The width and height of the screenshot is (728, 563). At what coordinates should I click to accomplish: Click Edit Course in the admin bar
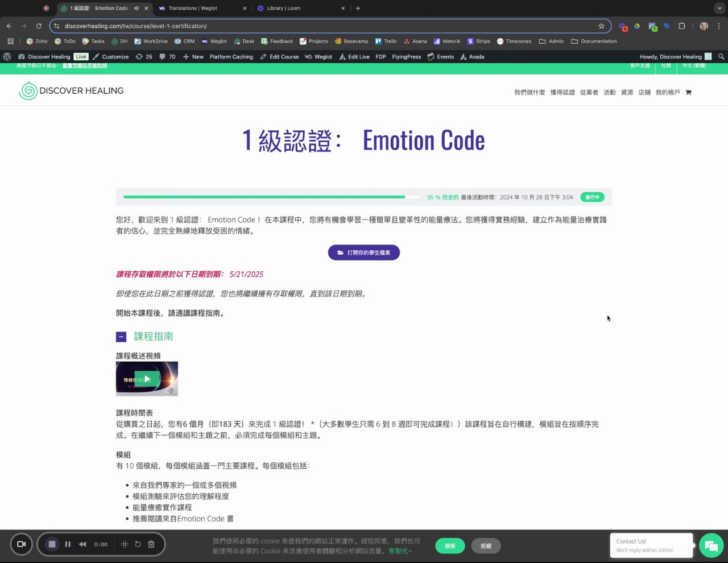coord(279,57)
